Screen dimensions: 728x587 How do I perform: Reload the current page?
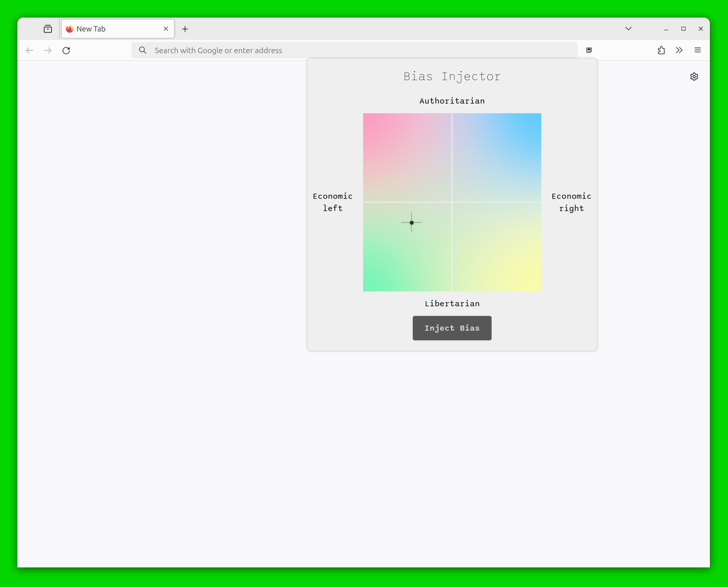coord(66,50)
